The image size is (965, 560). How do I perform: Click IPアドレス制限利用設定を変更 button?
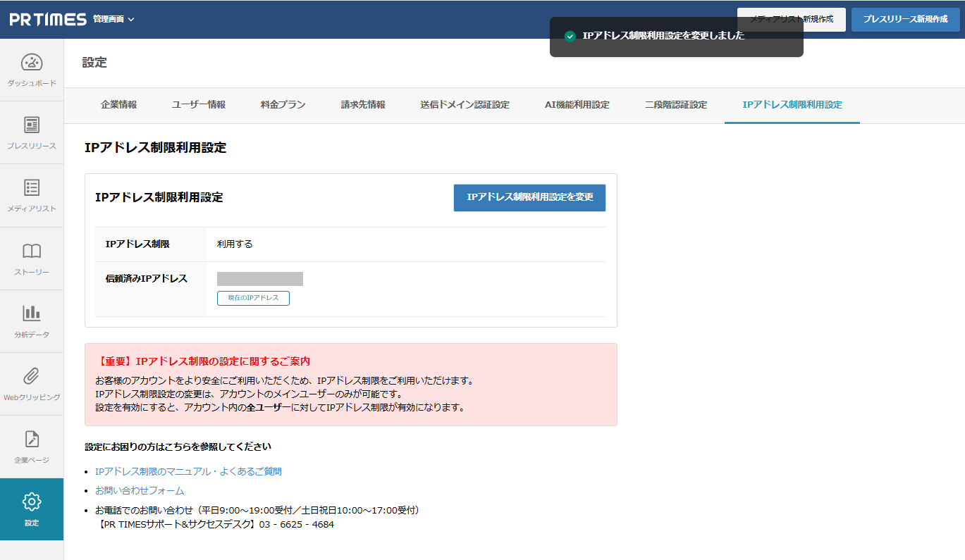coord(529,198)
